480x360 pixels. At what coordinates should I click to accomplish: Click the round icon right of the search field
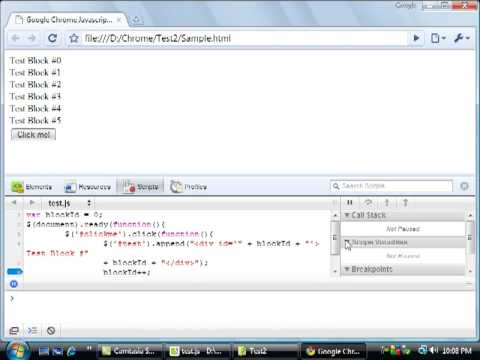click(464, 186)
